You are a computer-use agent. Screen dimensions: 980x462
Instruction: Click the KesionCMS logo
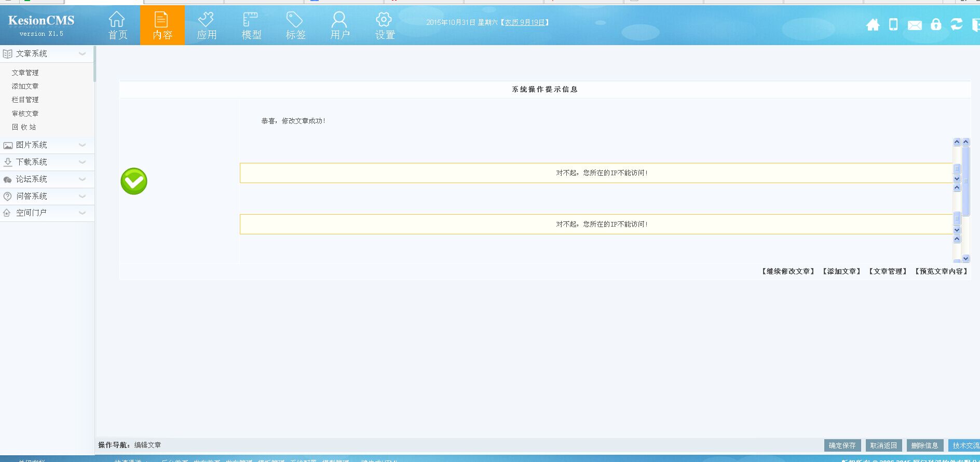pos(41,21)
